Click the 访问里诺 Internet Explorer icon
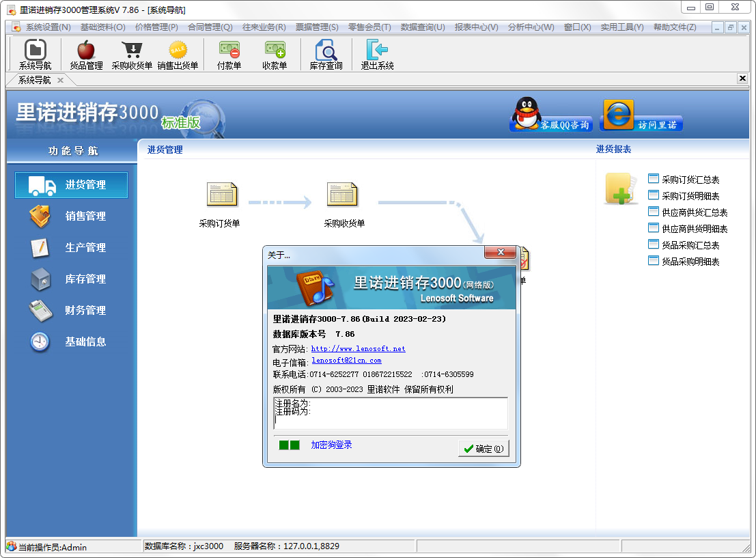The width and height of the screenshot is (756, 558). click(641, 115)
